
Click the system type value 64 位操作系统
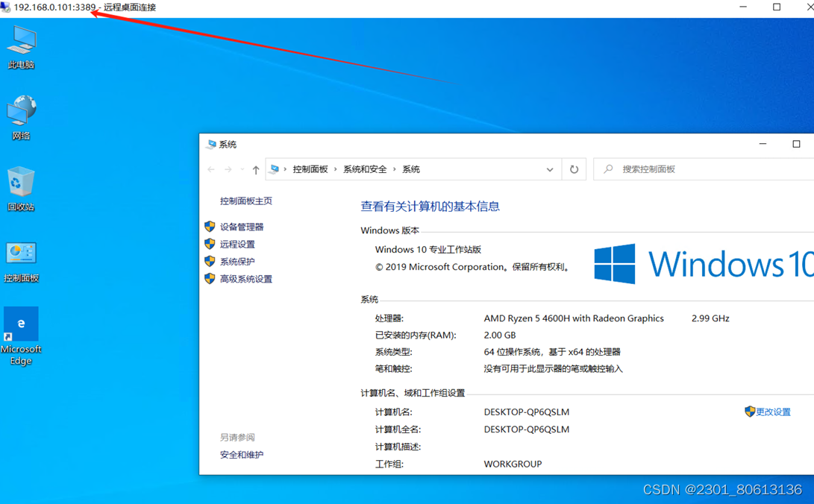click(552, 352)
